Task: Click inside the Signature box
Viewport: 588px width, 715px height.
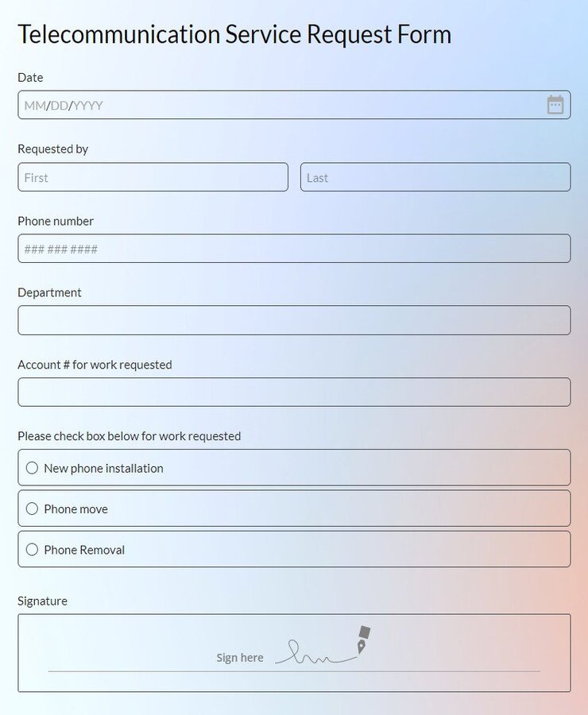Action: coord(294,651)
